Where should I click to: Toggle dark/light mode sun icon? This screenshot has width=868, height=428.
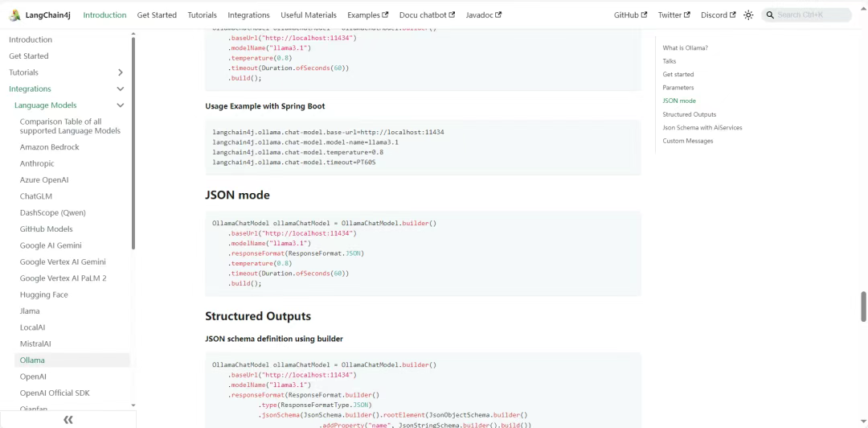(748, 15)
